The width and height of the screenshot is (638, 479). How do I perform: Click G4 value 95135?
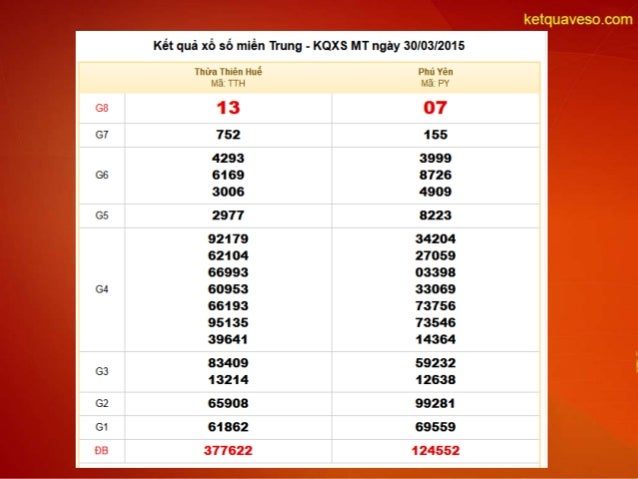pos(228,322)
